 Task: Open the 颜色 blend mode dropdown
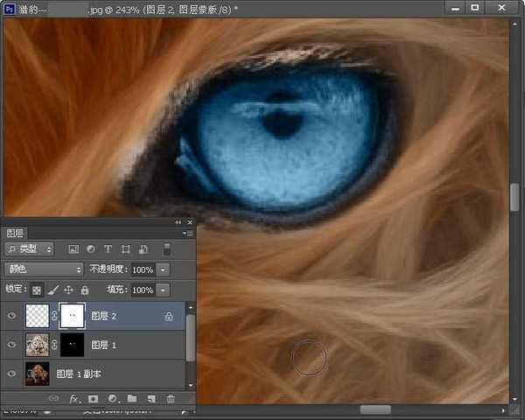(44, 269)
